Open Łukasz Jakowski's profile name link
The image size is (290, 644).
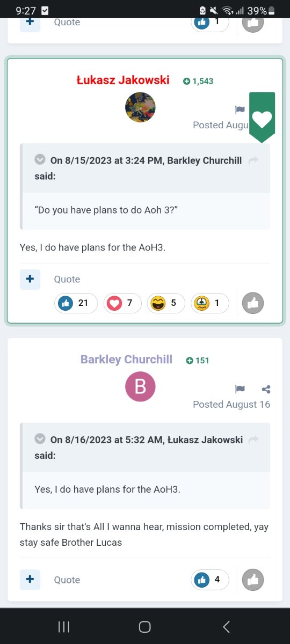(x=123, y=80)
